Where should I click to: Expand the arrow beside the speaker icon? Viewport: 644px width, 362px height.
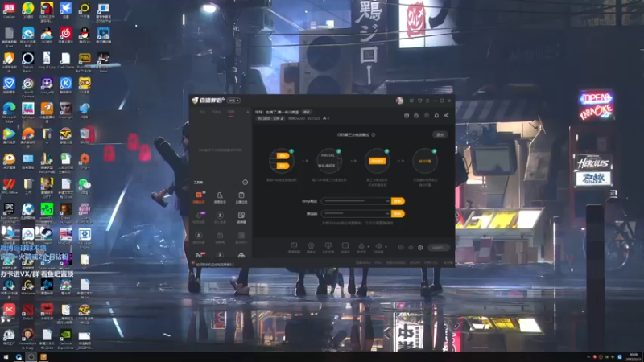pos(386,247)
